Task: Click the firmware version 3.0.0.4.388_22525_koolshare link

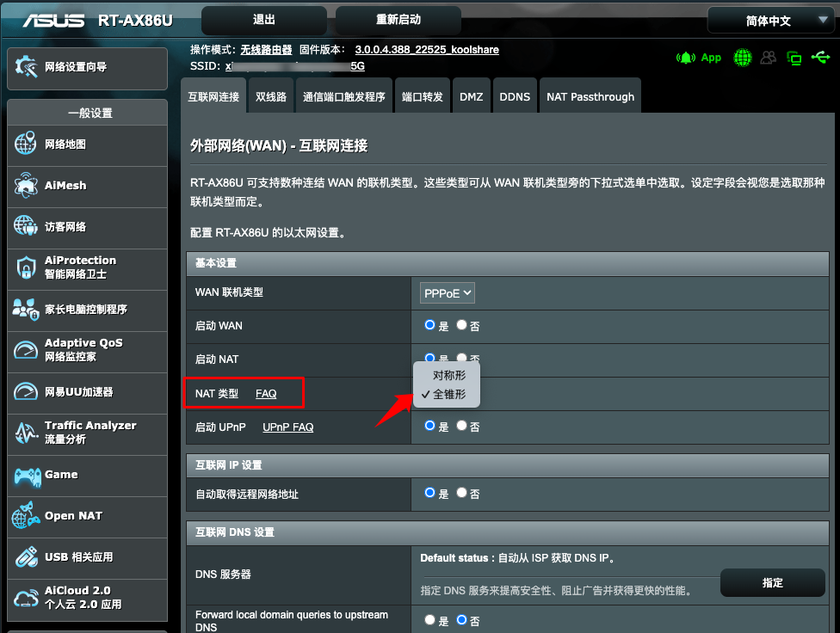Action: pos(427,50)
